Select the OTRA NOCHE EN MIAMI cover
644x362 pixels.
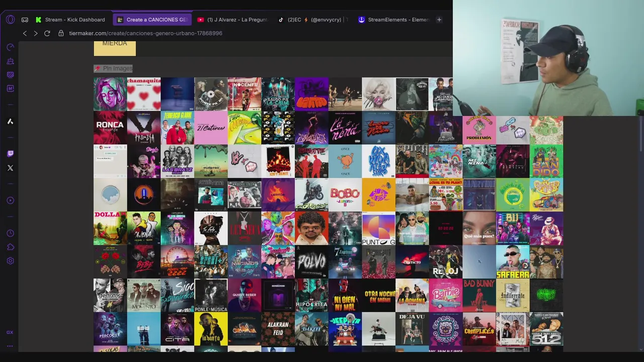378,296
